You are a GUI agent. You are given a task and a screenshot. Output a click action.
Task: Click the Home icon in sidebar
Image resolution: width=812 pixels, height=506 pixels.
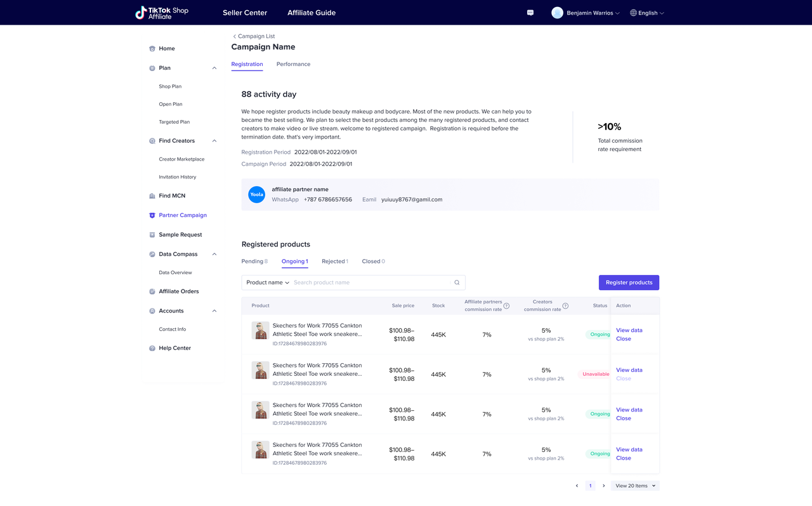click(x=152, y=49)
